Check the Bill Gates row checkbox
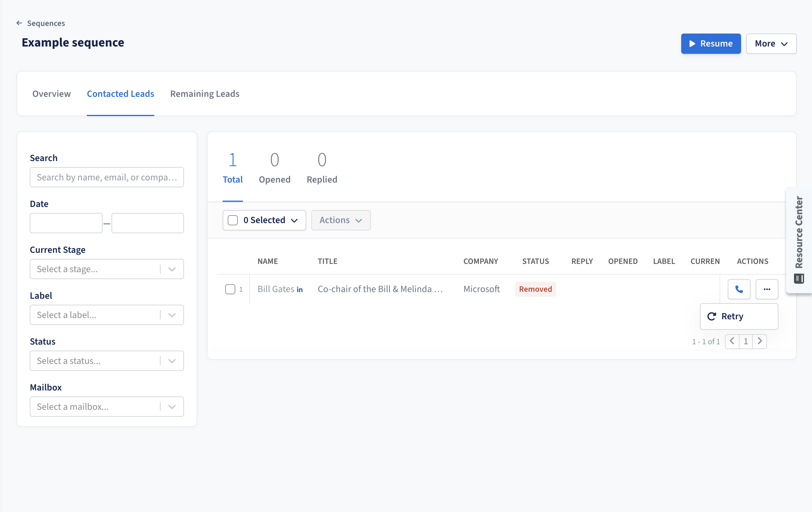 (x=230, y=289)
